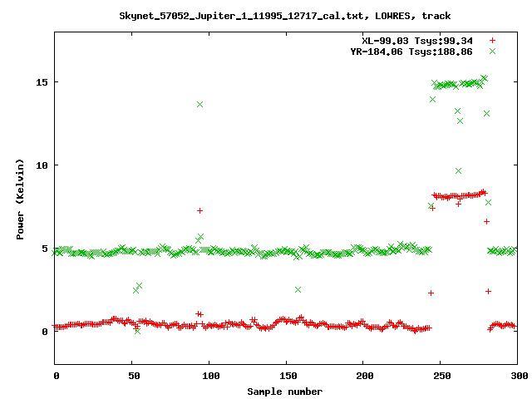This screenshot has width=532, height=399.
Task: Click the green cross legend marker
Action: (x=492, y=52)
